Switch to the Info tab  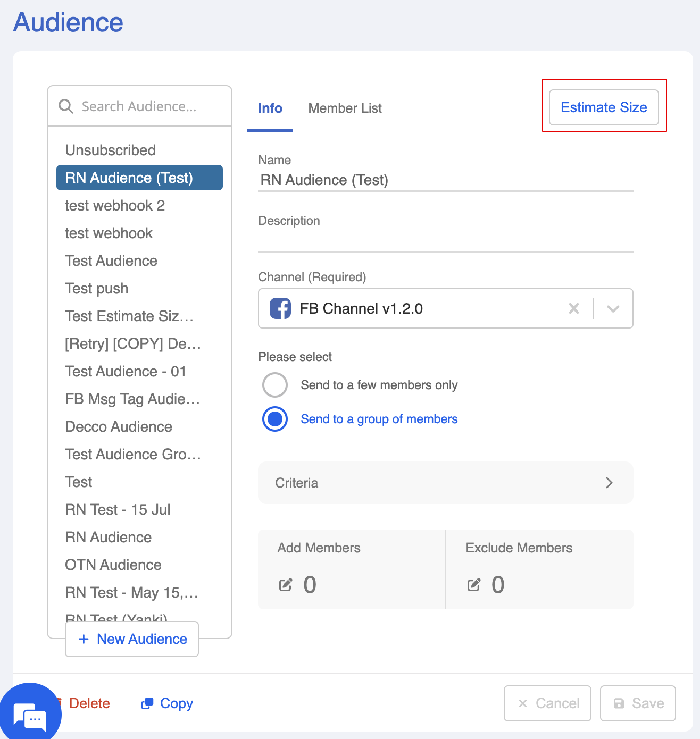point(270,108)
